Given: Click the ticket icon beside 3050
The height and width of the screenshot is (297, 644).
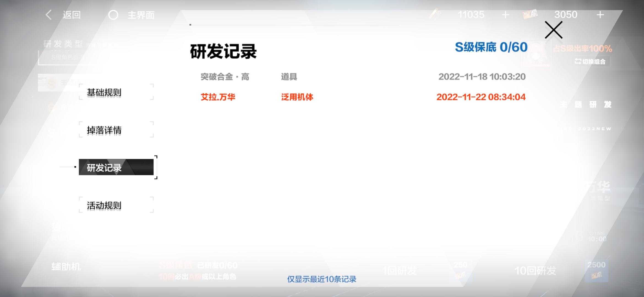Looking at the screenshot, I should pyautogui.click(x=530, y=14).
